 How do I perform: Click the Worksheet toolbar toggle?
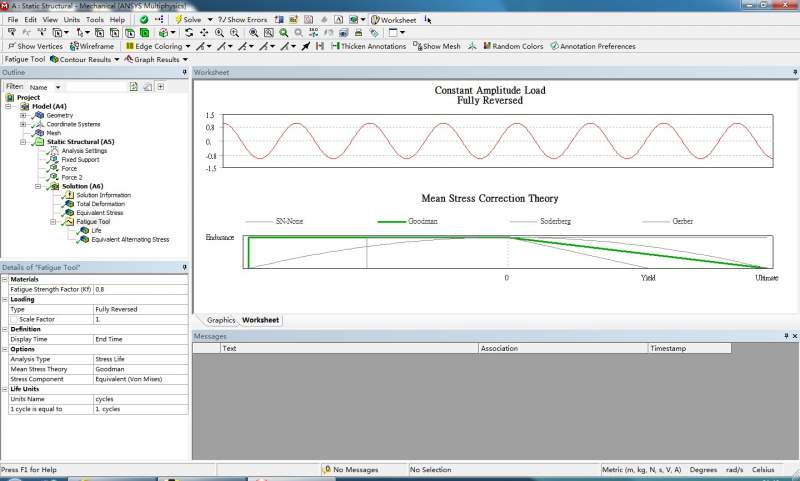393,19
